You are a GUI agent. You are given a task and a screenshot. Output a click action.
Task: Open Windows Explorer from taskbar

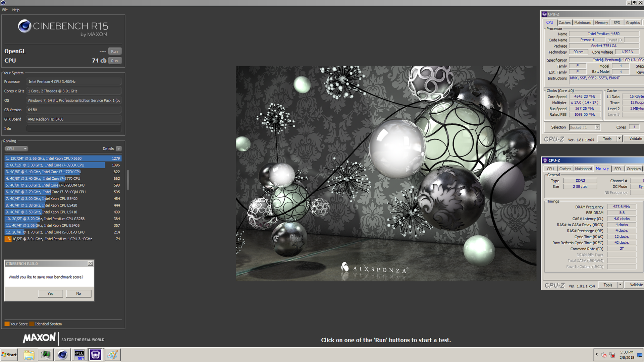point(29,355)
